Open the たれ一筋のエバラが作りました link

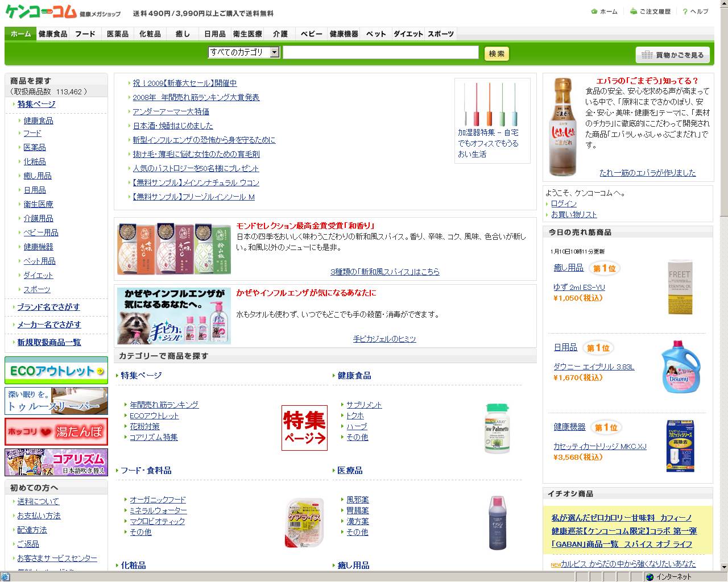[647, 173]
